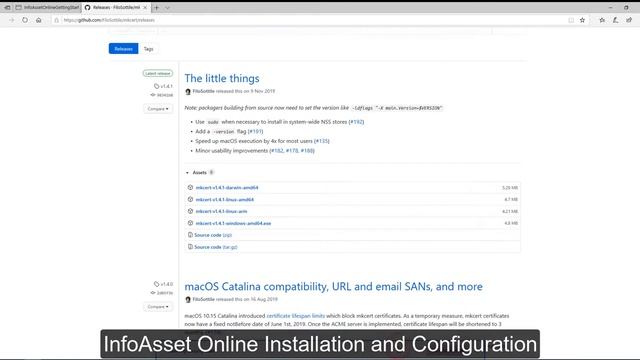Select the Releases tab button
The height and width of the screenshot is (360, 640).
[x=123, y=49]
